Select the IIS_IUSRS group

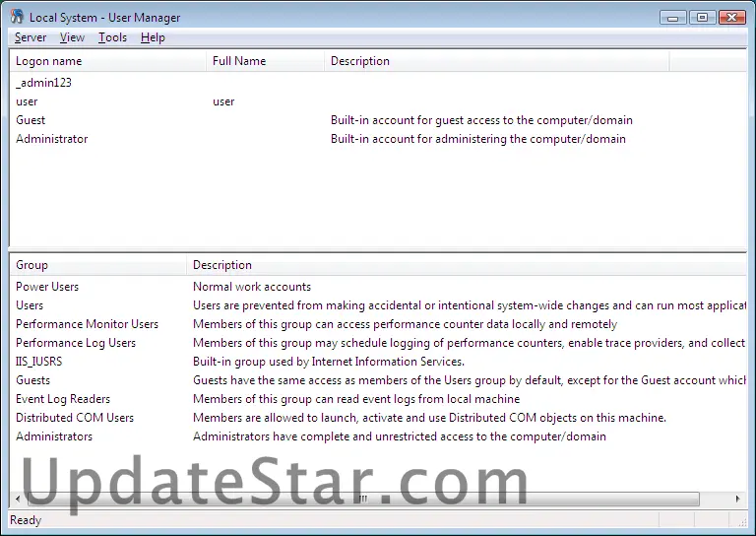[x=39, y=362]
